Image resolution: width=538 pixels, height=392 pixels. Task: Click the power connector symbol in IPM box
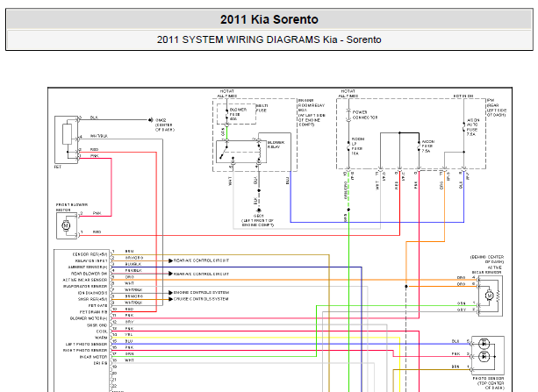[x=348, y=116]
